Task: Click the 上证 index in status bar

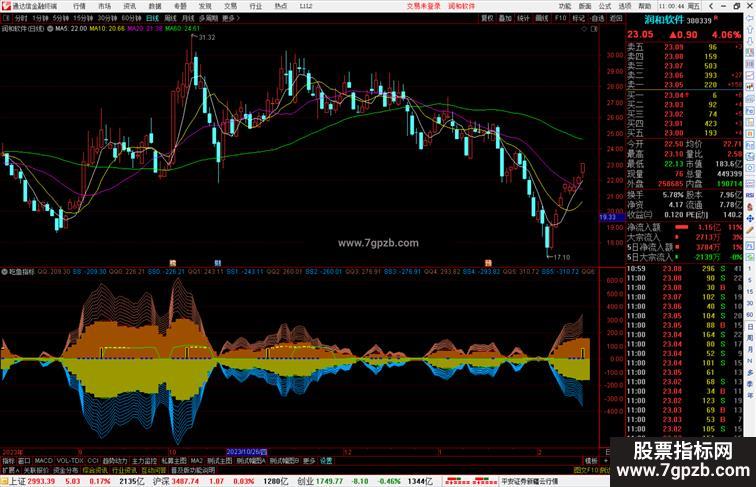Action: (x=17, y=481)
